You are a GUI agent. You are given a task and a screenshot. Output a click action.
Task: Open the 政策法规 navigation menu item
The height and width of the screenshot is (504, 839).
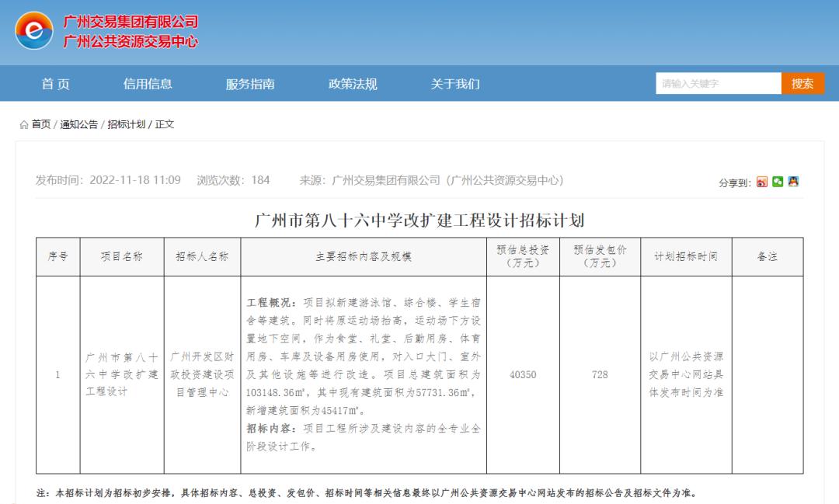[351, 84]
